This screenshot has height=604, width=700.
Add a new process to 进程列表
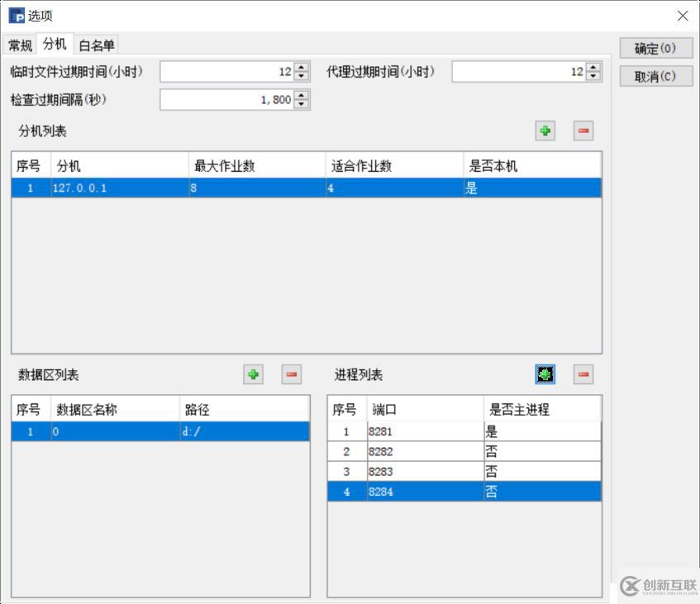545,375
